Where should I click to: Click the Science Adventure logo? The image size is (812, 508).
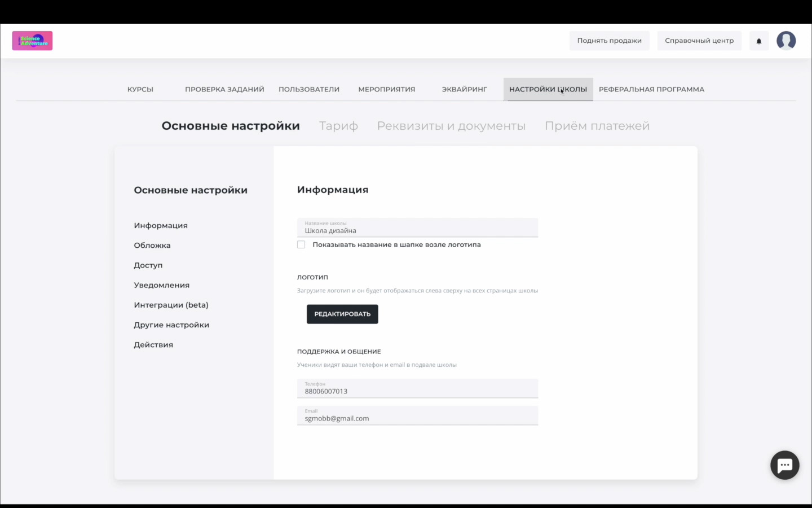[32, 40]
